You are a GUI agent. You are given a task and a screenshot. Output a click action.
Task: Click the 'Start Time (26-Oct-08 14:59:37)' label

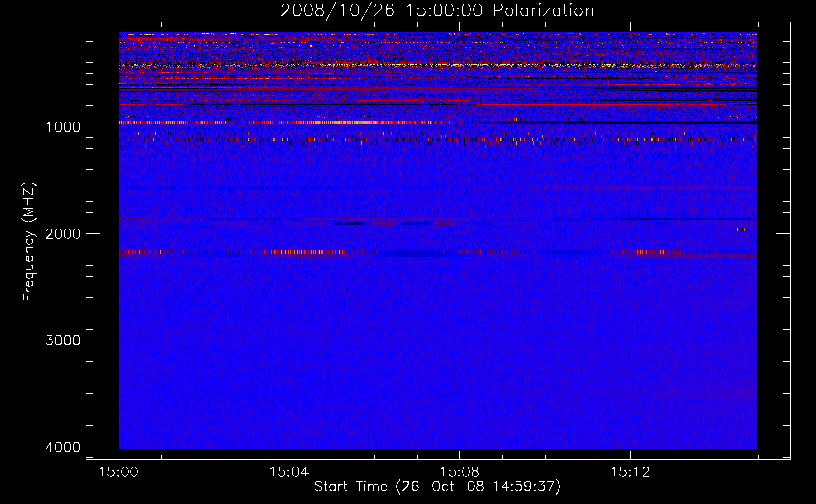pos(437,487)
